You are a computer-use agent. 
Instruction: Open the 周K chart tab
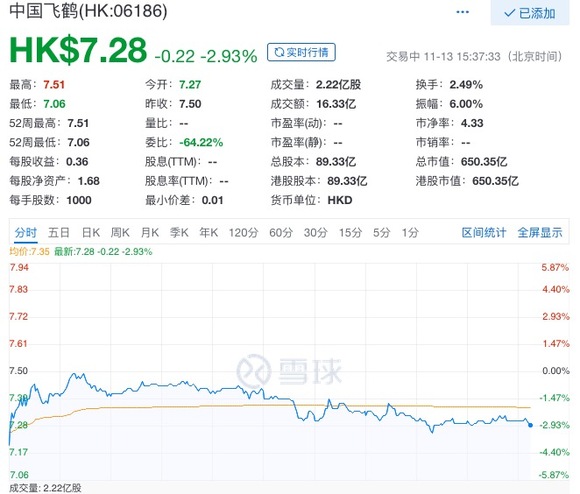[120, 233]
